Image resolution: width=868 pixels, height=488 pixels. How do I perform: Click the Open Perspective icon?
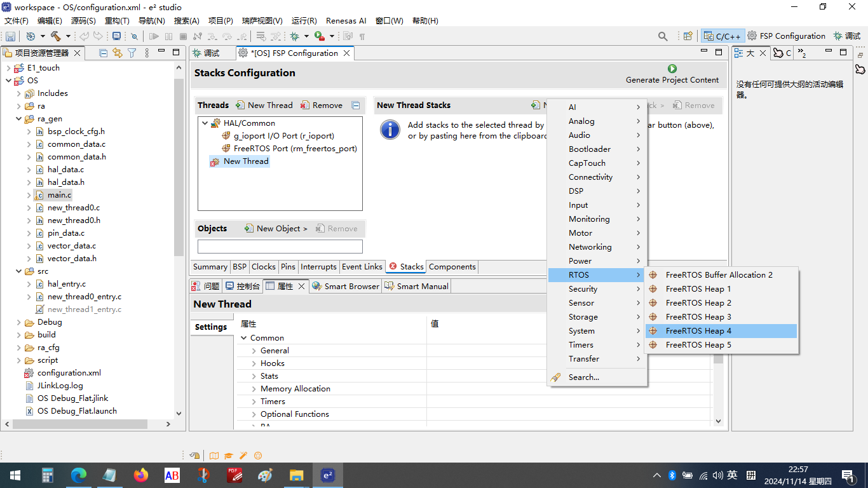[688, 36]
